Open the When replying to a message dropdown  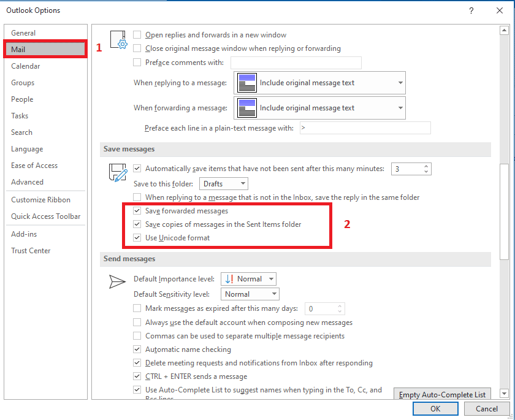tap(319, 83)
